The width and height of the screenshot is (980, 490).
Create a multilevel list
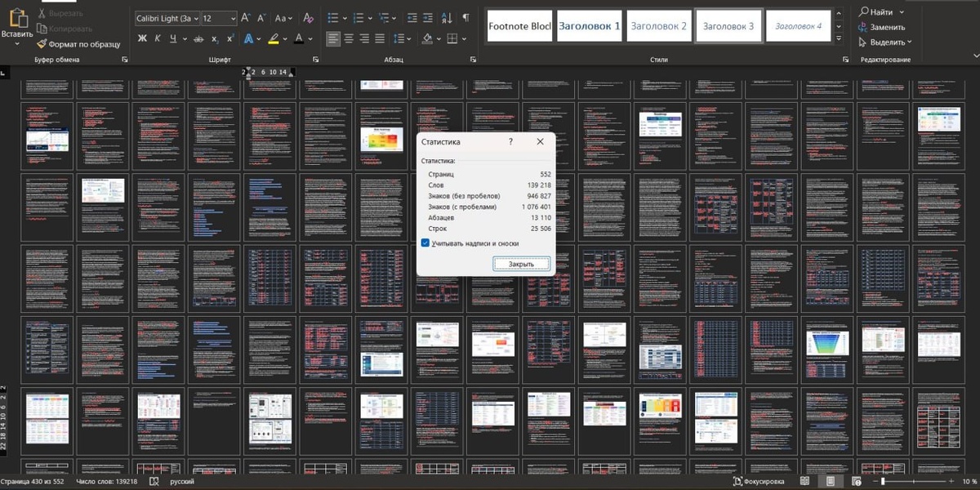pyautogui.click(x=385, y=18)
